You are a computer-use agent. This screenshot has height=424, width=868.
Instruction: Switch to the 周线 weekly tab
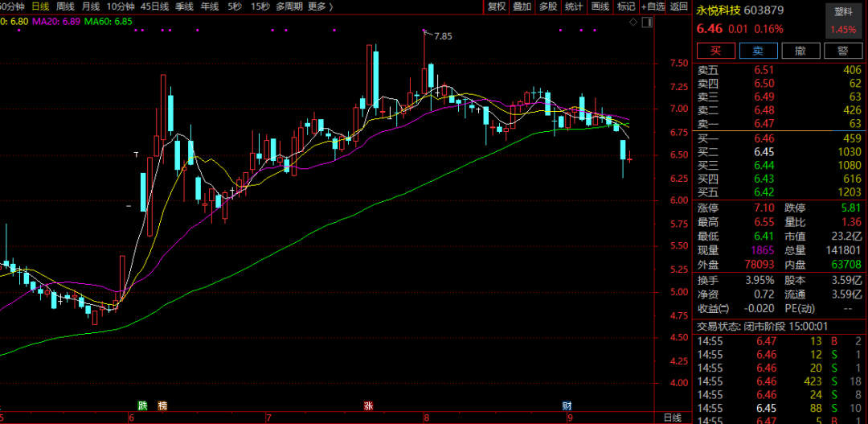coord(65,6)
